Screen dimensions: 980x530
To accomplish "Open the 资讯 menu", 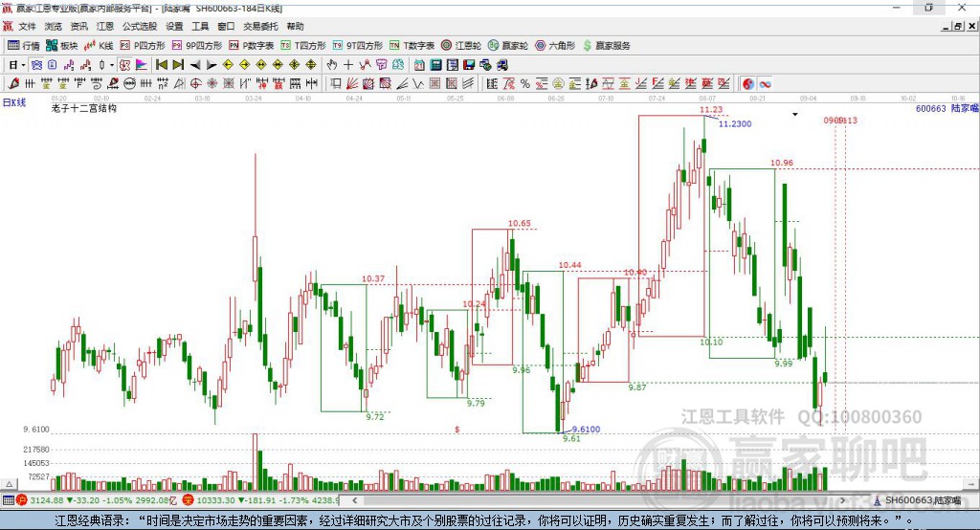I will pos(78,26).
